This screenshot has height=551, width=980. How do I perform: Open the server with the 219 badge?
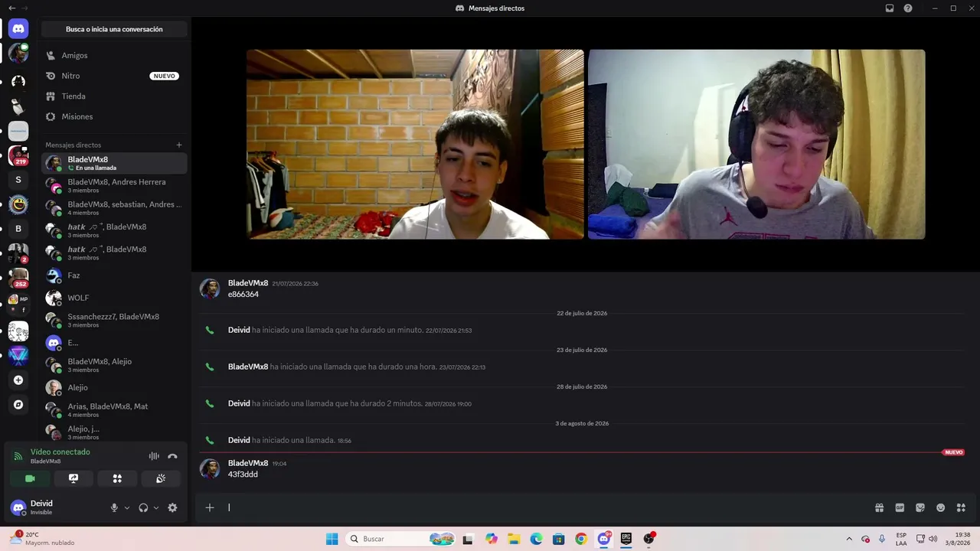click(18, 155)
